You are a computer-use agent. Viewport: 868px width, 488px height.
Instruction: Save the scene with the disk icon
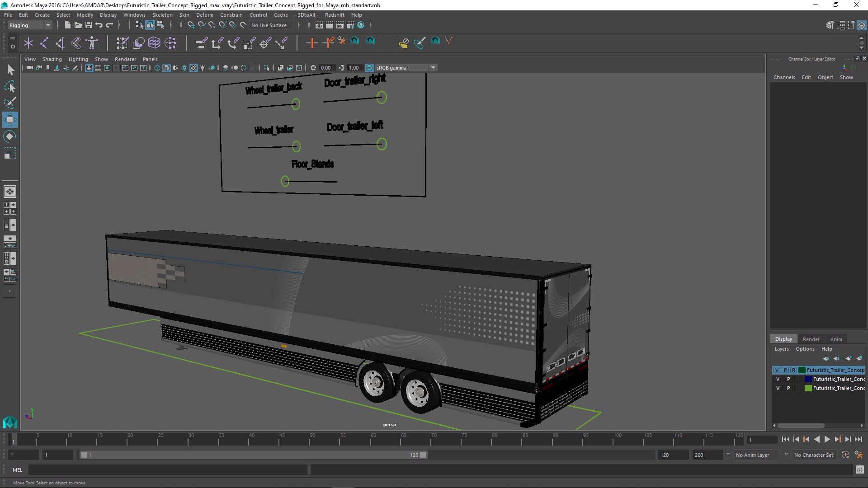tap(89, 25)
